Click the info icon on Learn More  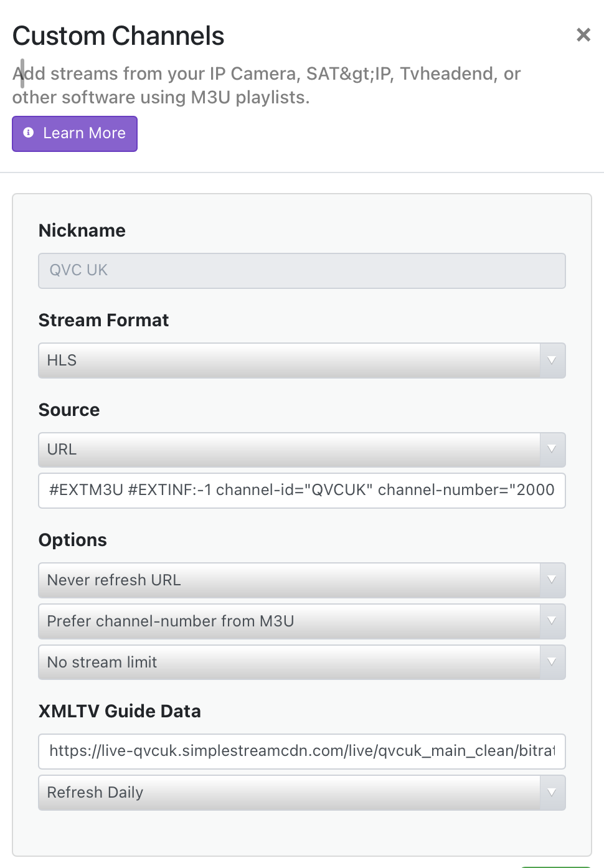tap(29, 133)
